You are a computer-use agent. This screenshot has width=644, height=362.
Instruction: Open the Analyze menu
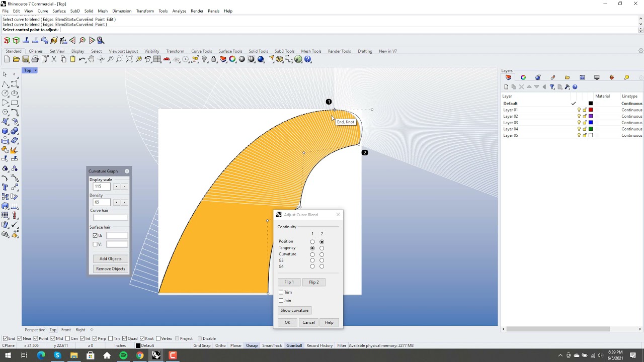[x=179, y=11]
